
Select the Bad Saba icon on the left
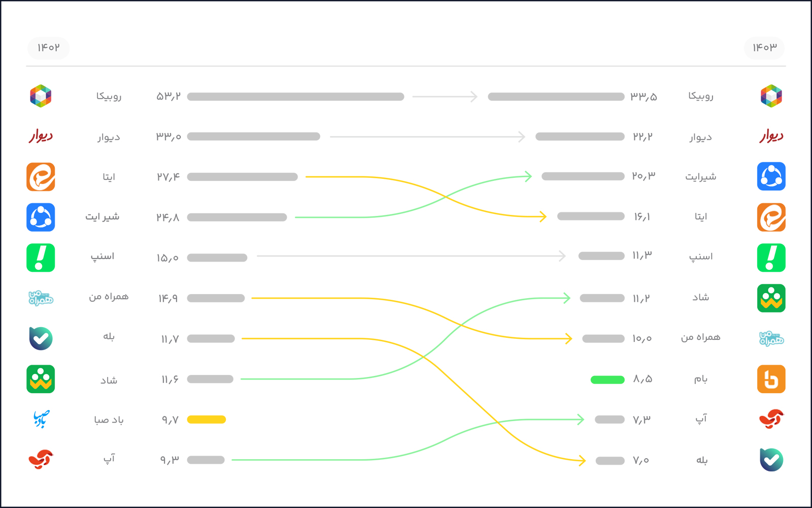click(x=41, y=419)
